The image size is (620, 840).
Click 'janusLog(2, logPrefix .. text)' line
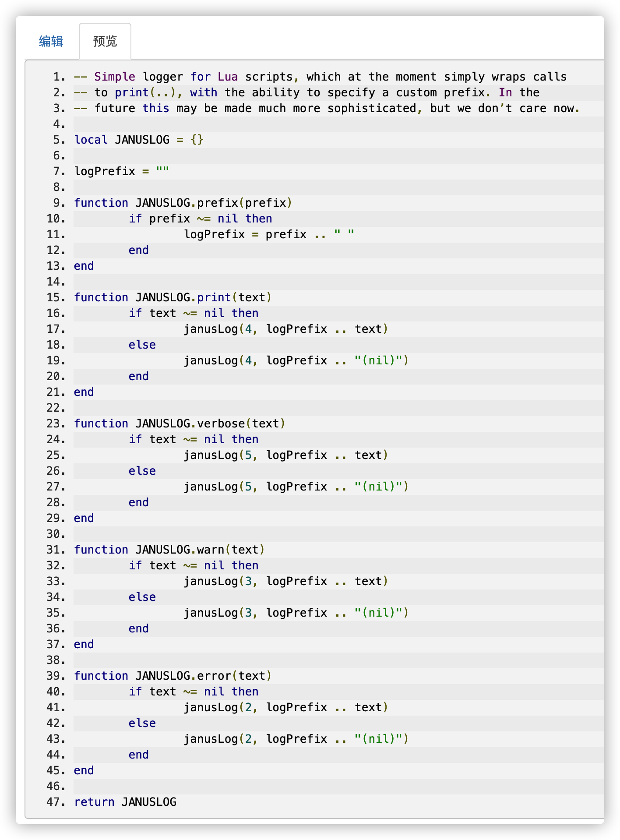click(285, 707)
